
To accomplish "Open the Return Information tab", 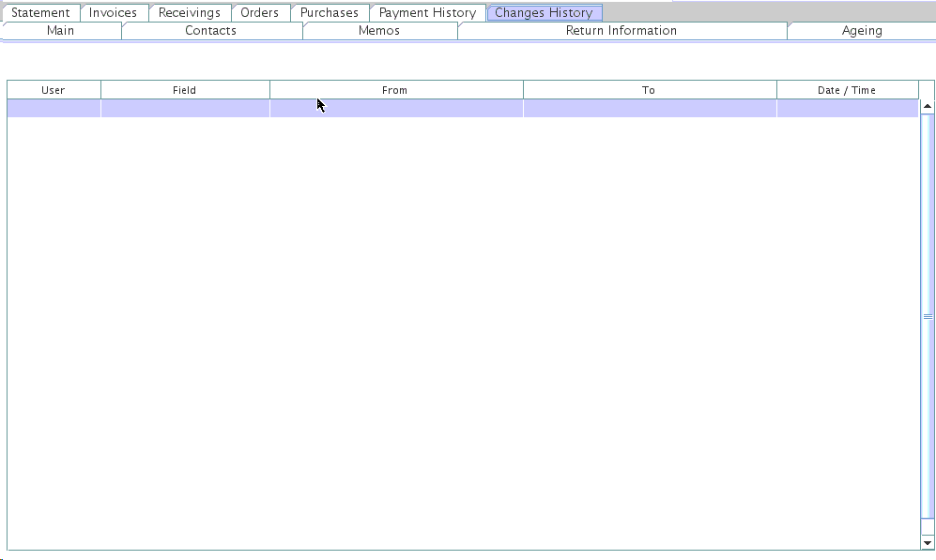I will [621, 31].
